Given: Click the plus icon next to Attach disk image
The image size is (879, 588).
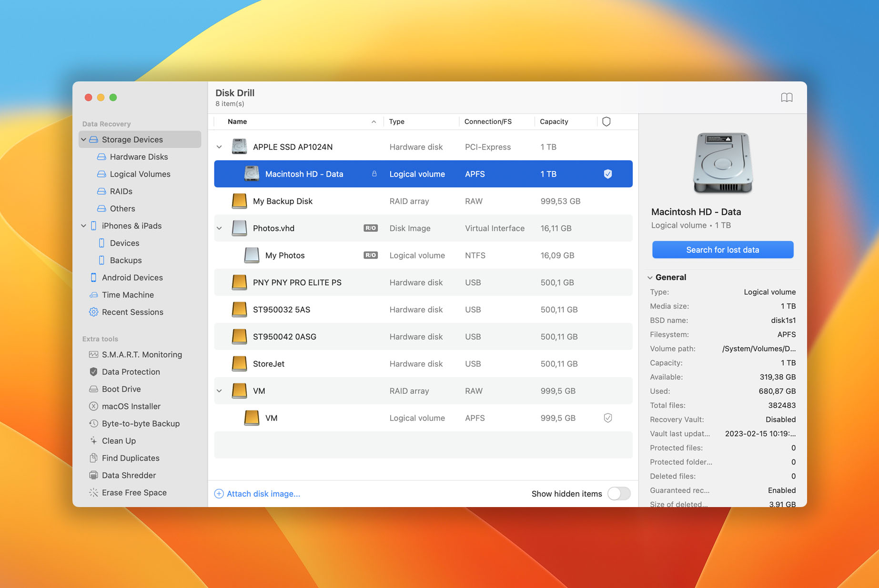Looking at the screenshot, I should tap(219, 494).
